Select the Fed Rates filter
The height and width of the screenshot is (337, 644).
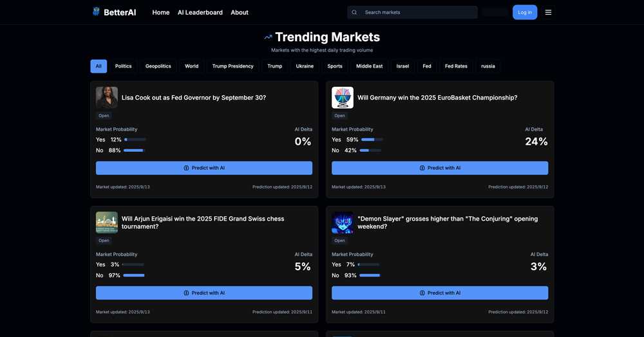click(x=456, y=66)
